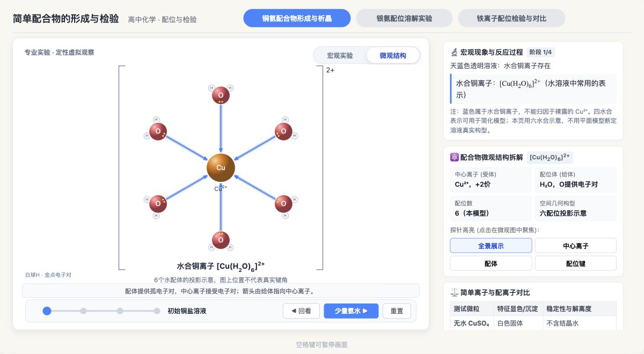Jump to the third stage slider dot
This screenshot has height=354, width=644.
tap(120, 311)
